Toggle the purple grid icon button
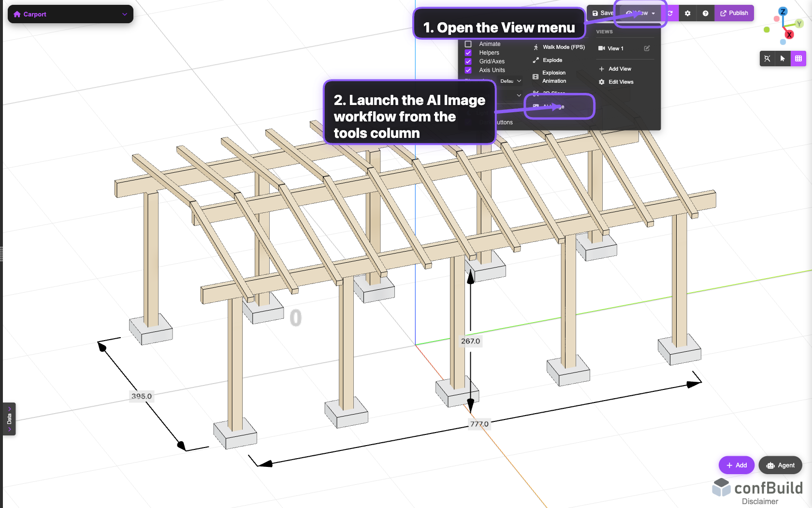Image resolution: width=812 pixels, height=508 pixels. pos(798,59)
